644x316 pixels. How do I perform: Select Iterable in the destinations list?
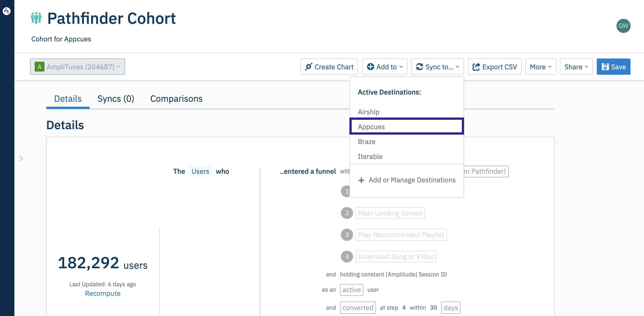pyautogui.click(x=370, y=156)
